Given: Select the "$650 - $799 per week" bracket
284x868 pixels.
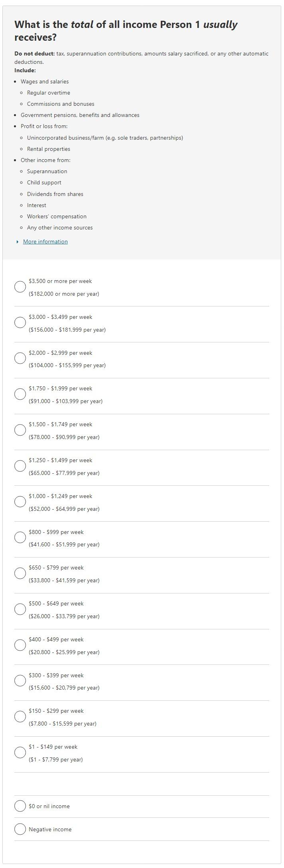Looking at the screenshot, I should click(20, 573).
